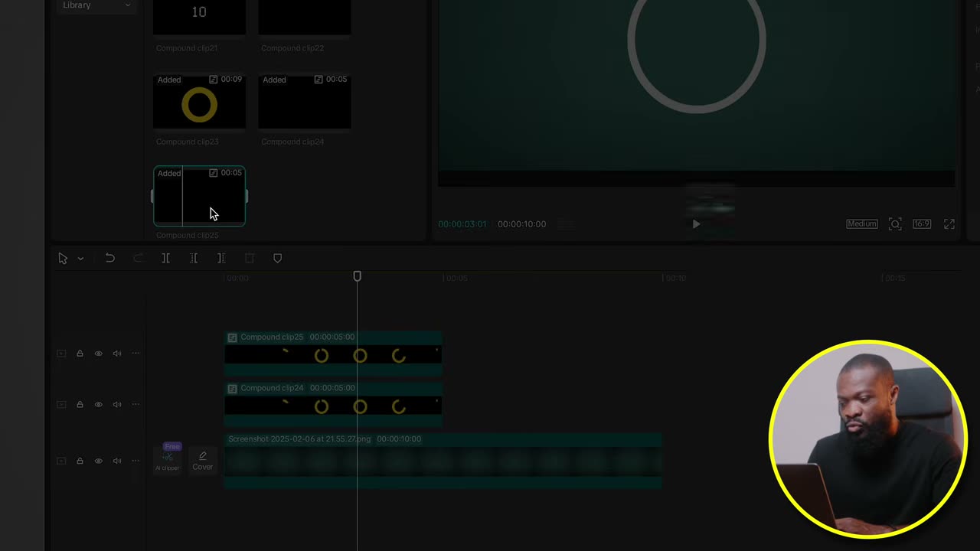Hide the Compound clip25 track
980x551 pixels.
click(98, 354)
